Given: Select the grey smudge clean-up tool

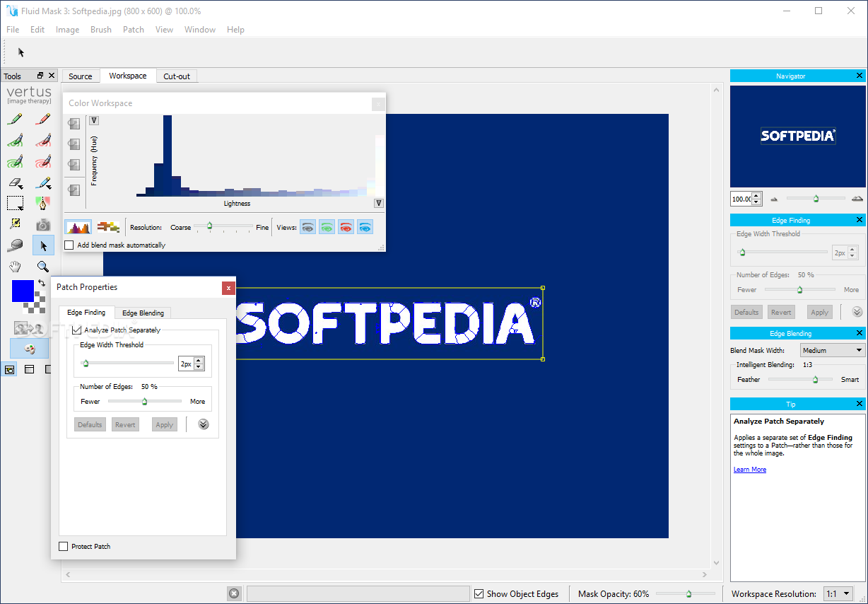Looking at the screenshot, I should 15,245.
